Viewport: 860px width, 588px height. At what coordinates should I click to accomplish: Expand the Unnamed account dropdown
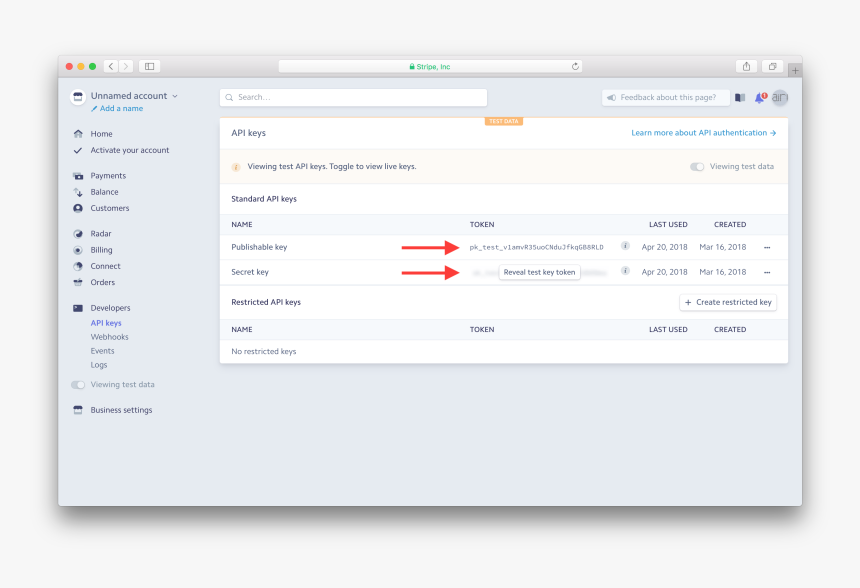[134, 96]
